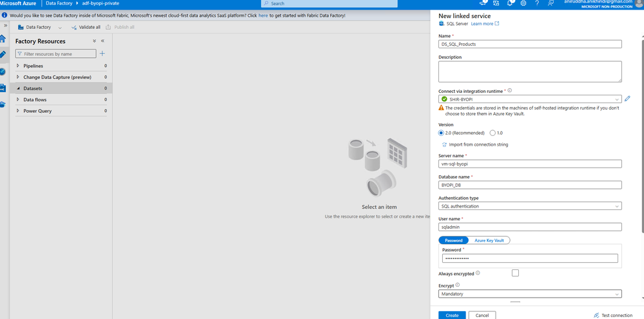Open the Help question mark icon
The height and width of the screenshot is (319, 644).
(537, 3)
